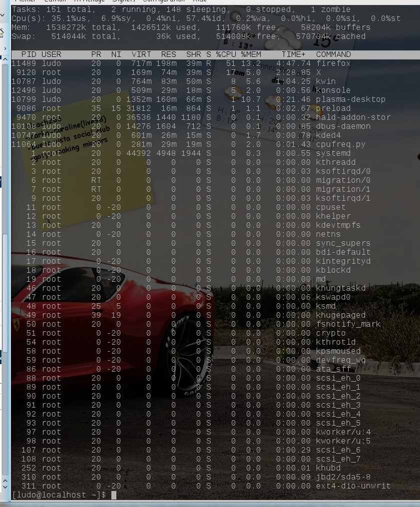Click the kworker/u:4 command text
This screenshot has width=420, height=507.
(x=344, y=432)
